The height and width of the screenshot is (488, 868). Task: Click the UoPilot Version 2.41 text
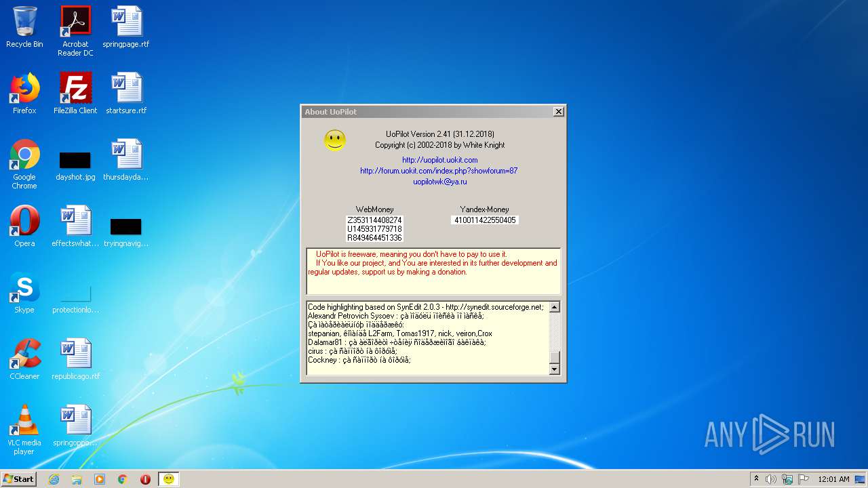click(439, 134)
